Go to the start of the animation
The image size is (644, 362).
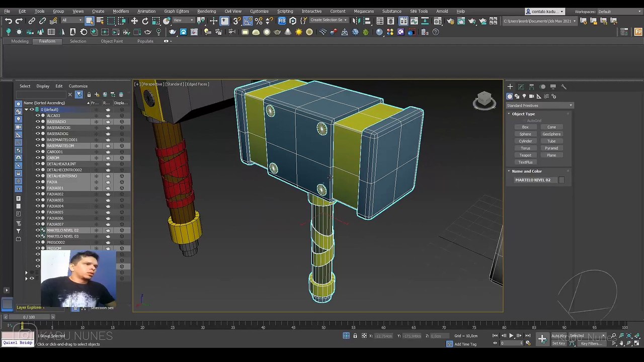click(x=495, y=336)
